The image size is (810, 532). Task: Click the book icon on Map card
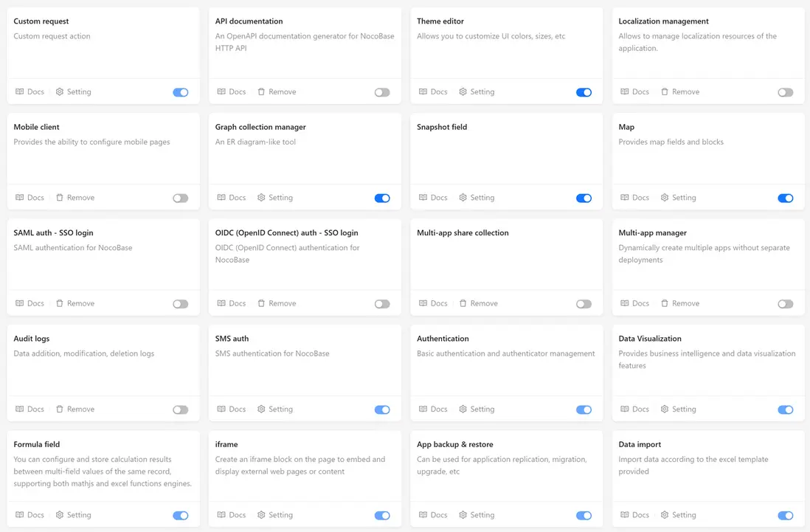[625, 198]
